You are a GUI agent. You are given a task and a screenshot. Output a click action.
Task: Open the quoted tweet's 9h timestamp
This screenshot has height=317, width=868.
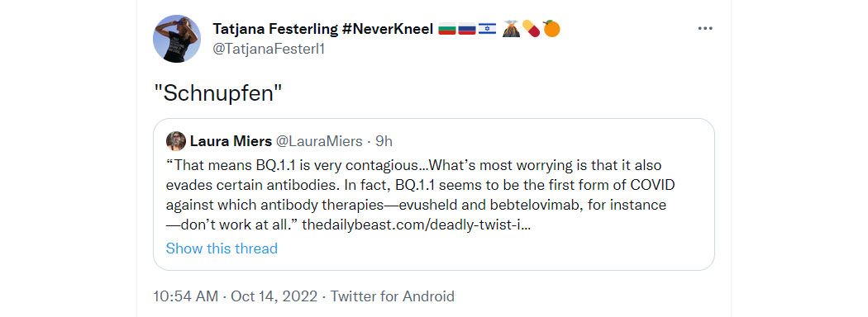(384, 142)
